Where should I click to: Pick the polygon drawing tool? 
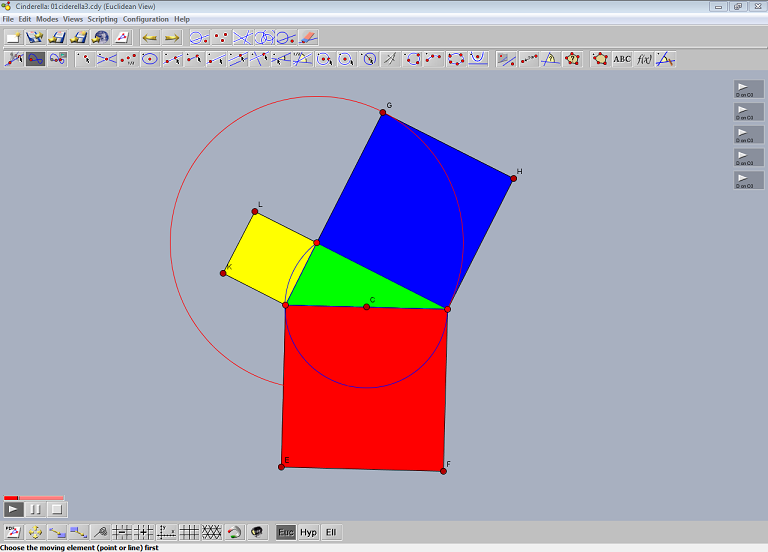tap(600, 59)
